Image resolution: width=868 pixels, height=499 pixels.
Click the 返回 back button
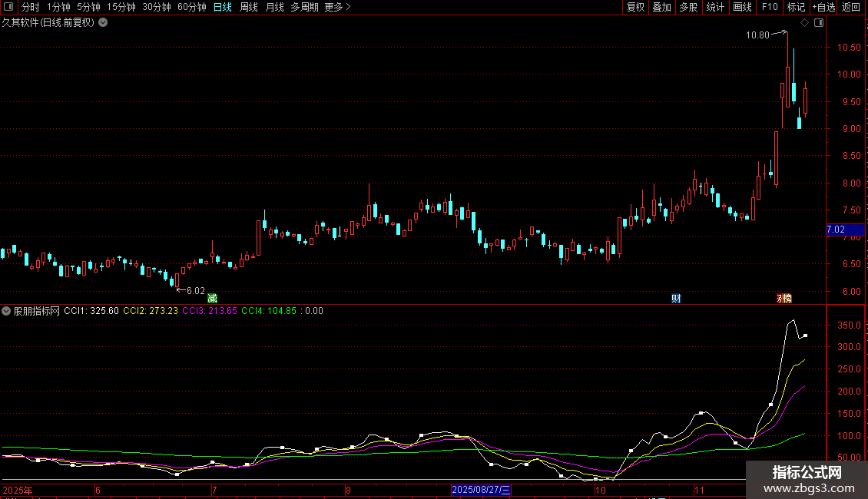pos(851,7)
